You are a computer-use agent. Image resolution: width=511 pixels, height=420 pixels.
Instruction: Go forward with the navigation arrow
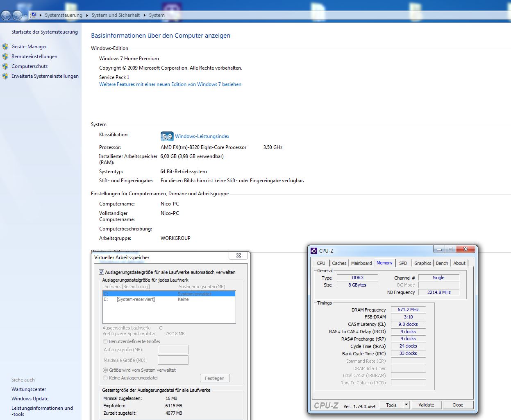[x=17, y=16]
